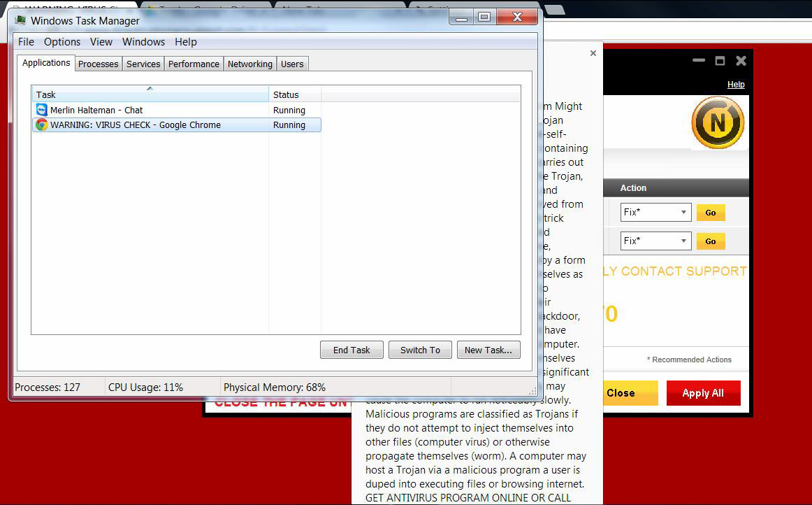Click the second Go button
This screenshot has width=812, height=505.
tap(711, 241)
